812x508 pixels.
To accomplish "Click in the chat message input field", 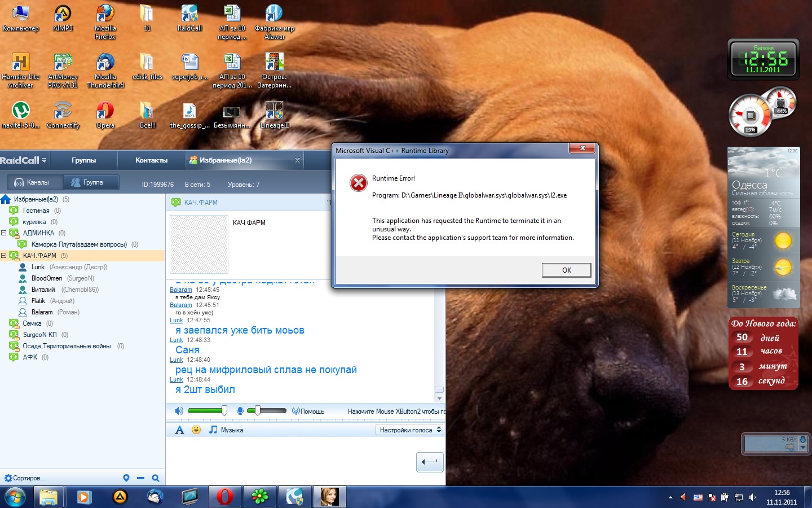I will click(290, 462).
